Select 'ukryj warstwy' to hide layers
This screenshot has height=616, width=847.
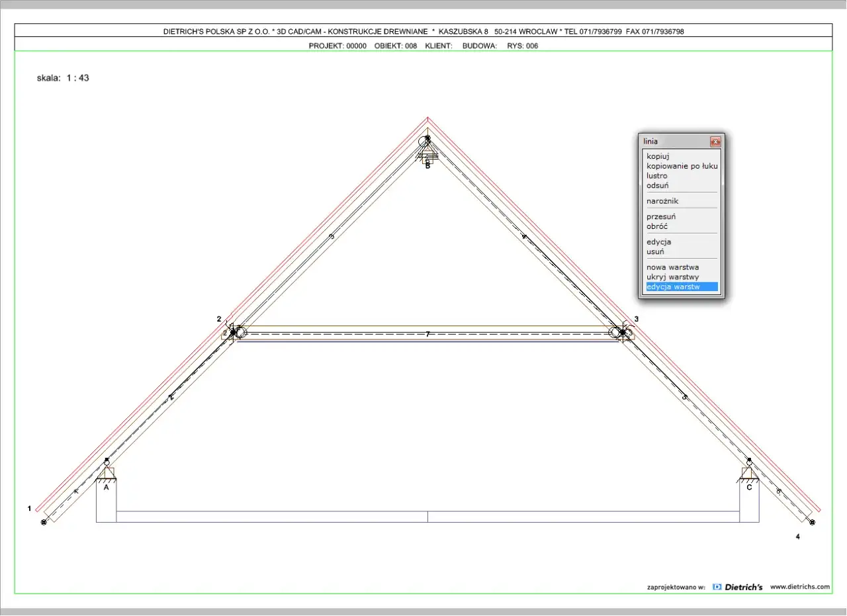672,277
